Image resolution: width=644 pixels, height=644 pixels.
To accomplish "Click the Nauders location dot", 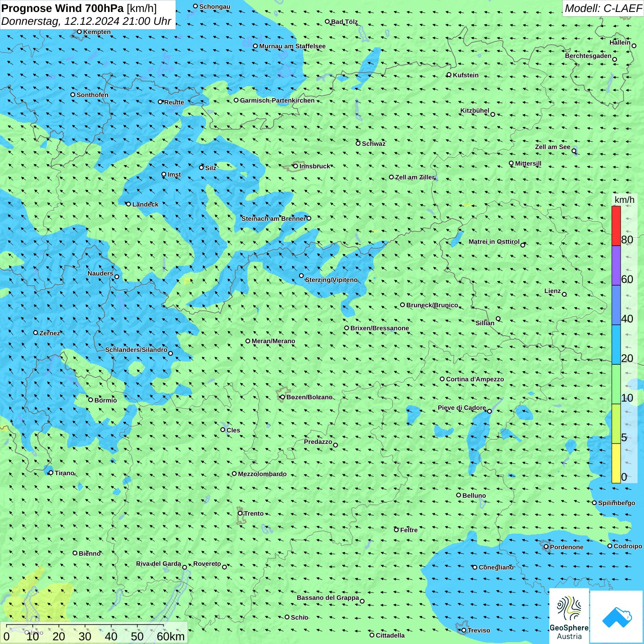I will click(117, 277).
